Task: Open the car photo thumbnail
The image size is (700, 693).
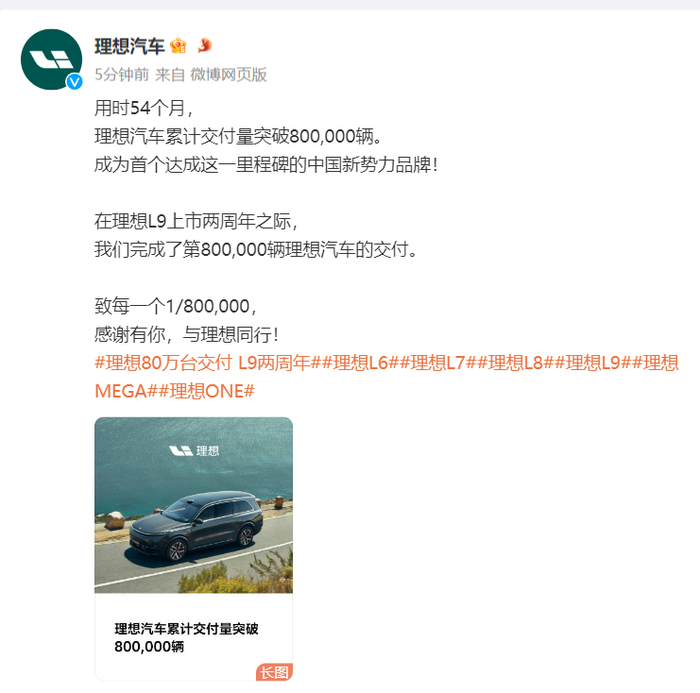Action: pyautogui.click(x=194, y=505)
